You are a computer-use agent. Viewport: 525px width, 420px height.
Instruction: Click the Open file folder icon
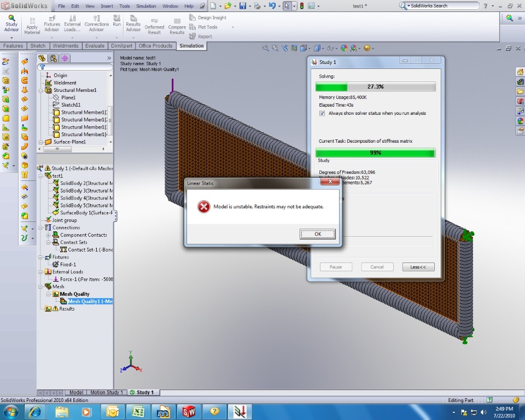[x=228, y=5]
